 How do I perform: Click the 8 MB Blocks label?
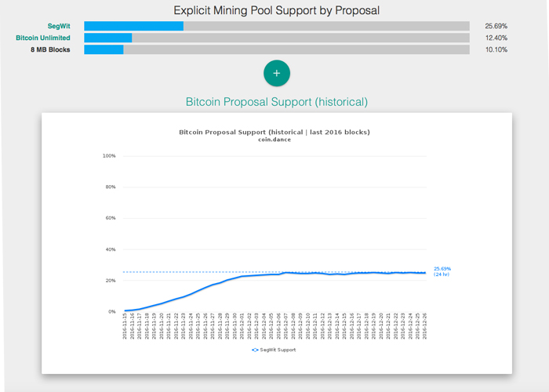50,49
